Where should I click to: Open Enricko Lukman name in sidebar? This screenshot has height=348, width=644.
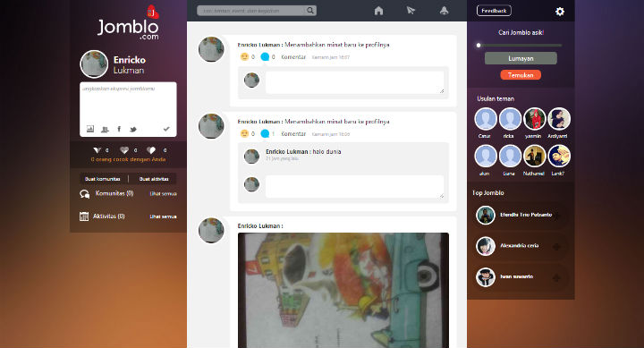(130, 65)
